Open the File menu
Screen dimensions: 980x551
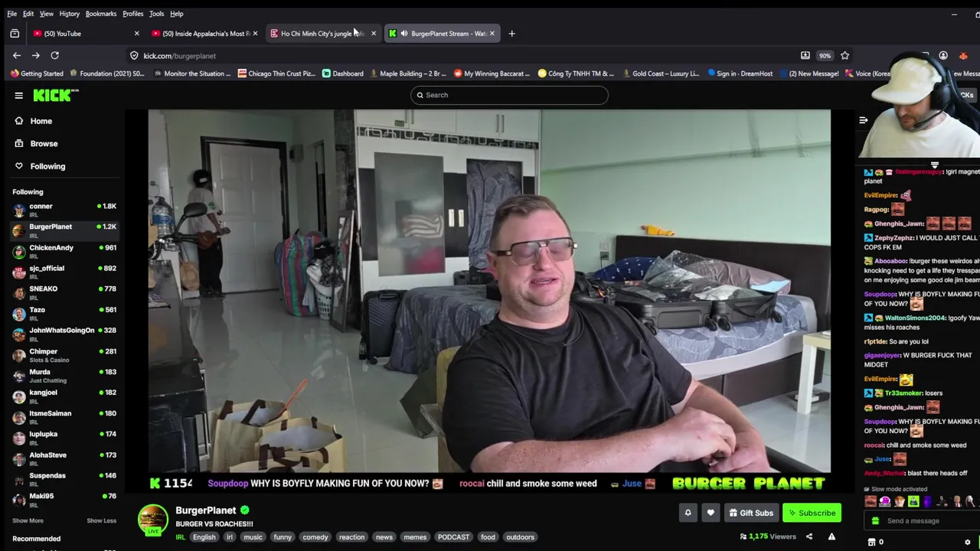pos(12,14)
